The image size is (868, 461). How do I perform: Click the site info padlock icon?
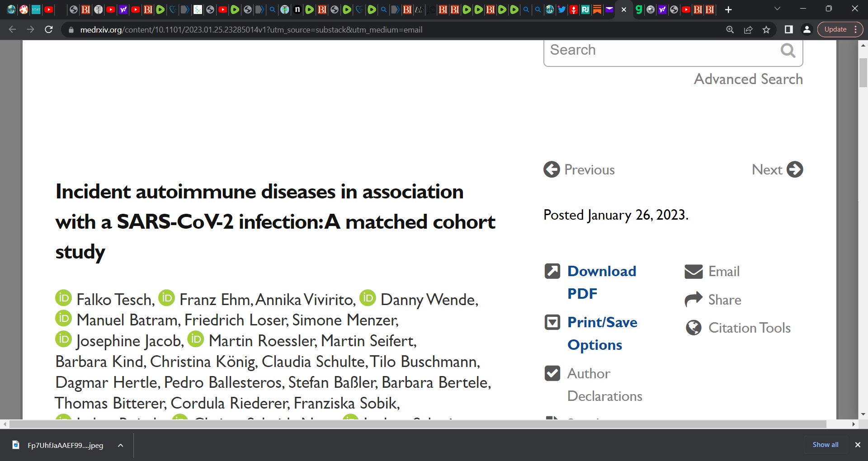[x=71, y=30]
